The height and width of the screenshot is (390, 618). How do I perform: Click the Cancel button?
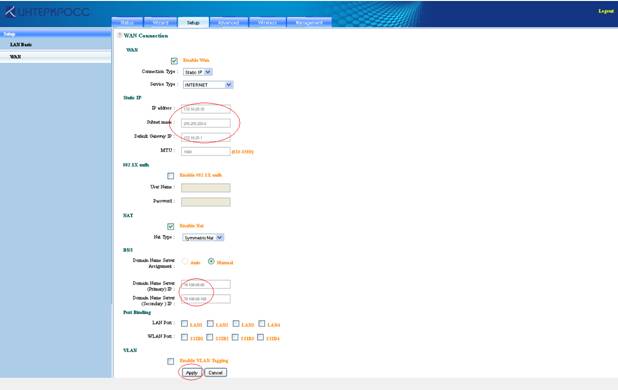coord(216,373)
